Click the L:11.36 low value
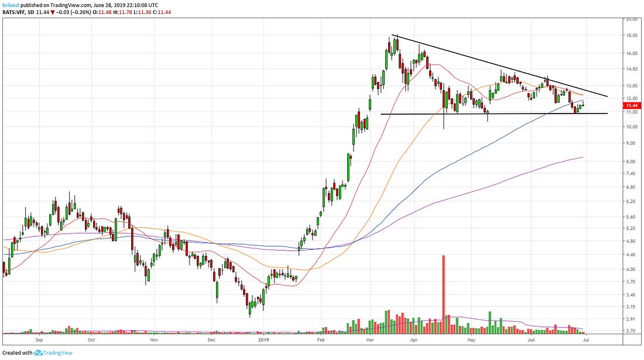 tap(141, 12)
